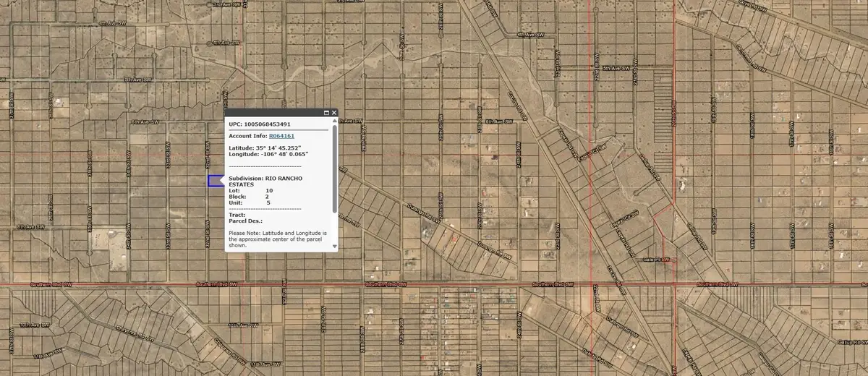
Task: Maximize the parcel info popup
Action: pyautogui.click(x=326, y=113)
